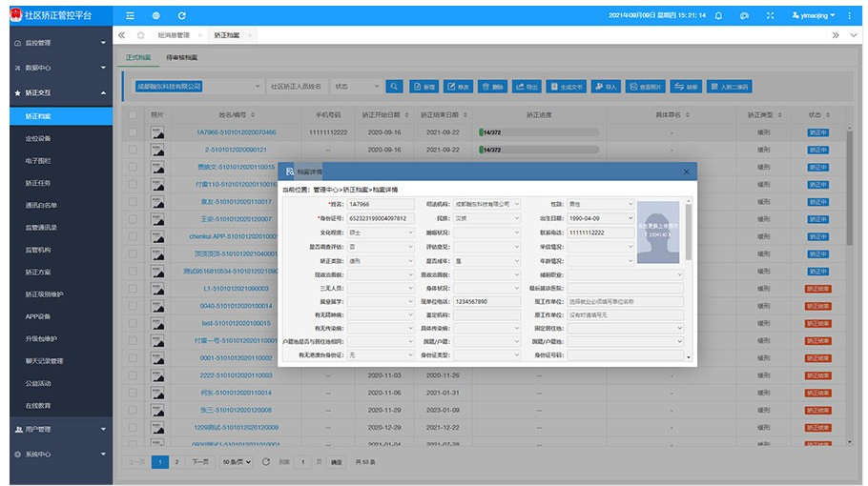Select 定位设备 in the sidebar
Screen dimensions: 868x486
(x=61, y=138)
